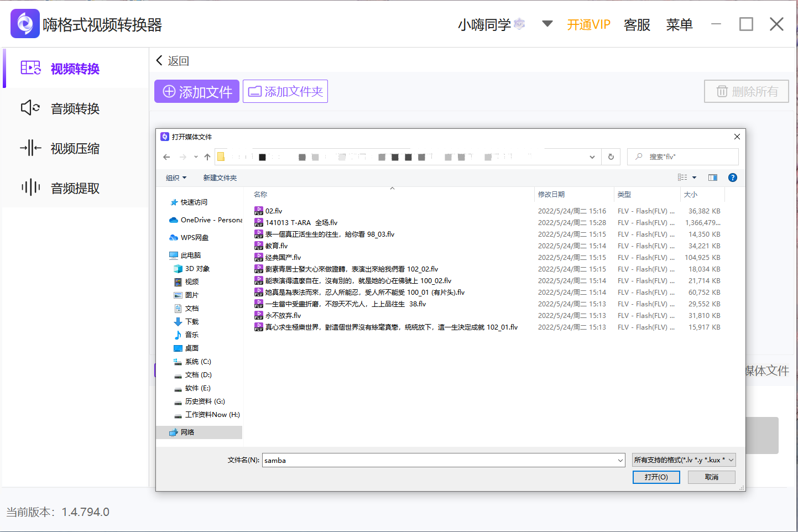798x532 pixels.
Task: Click the 添加文件 button
Action: pyautogui.click(x=197, y=91)
